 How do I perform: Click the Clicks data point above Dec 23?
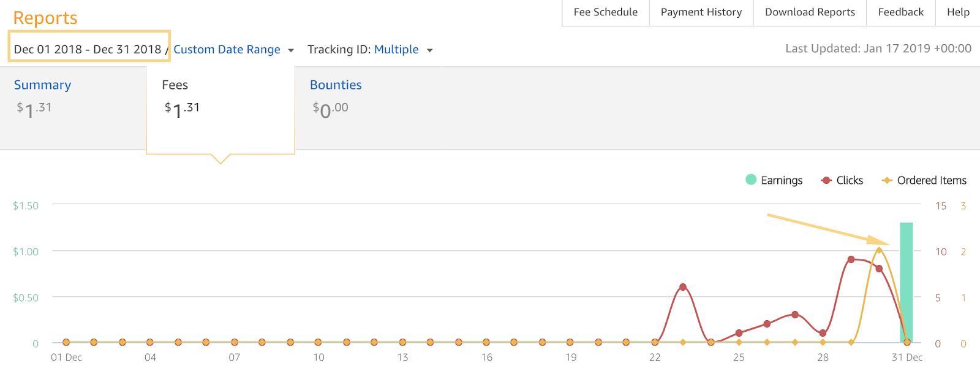[x=683, y=287]
